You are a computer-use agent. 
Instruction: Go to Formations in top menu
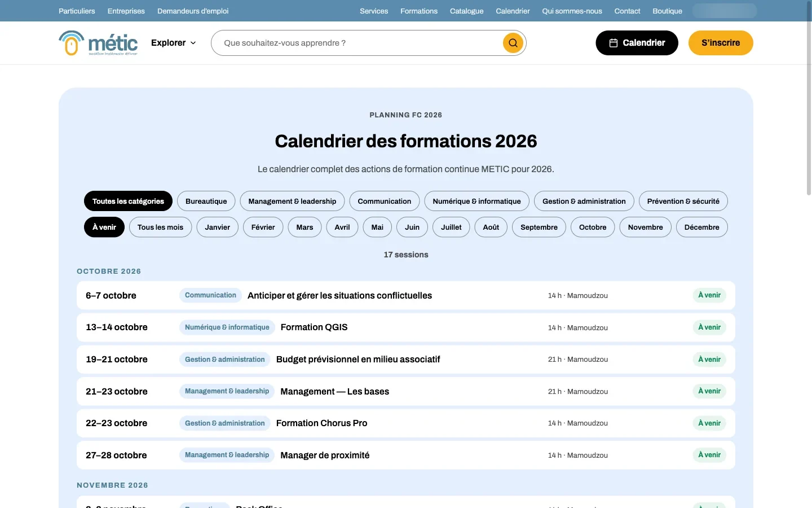(419, 11)
